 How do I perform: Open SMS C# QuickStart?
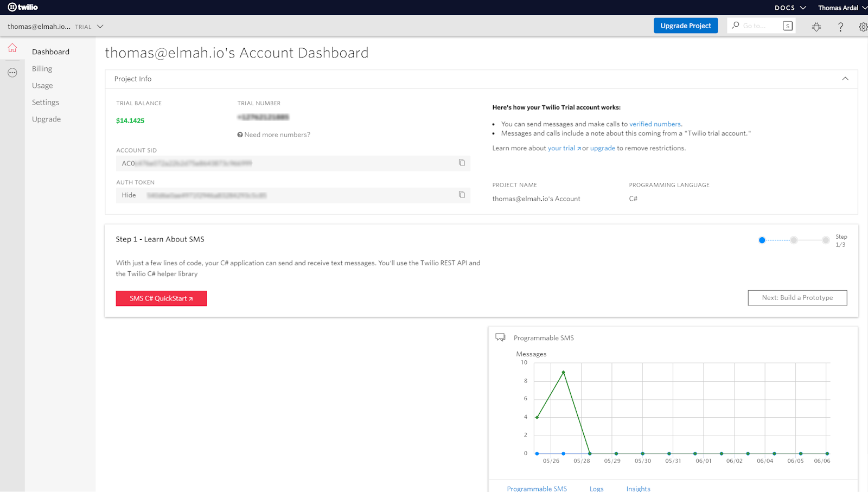pyautogui.click(x=161, y=298)
